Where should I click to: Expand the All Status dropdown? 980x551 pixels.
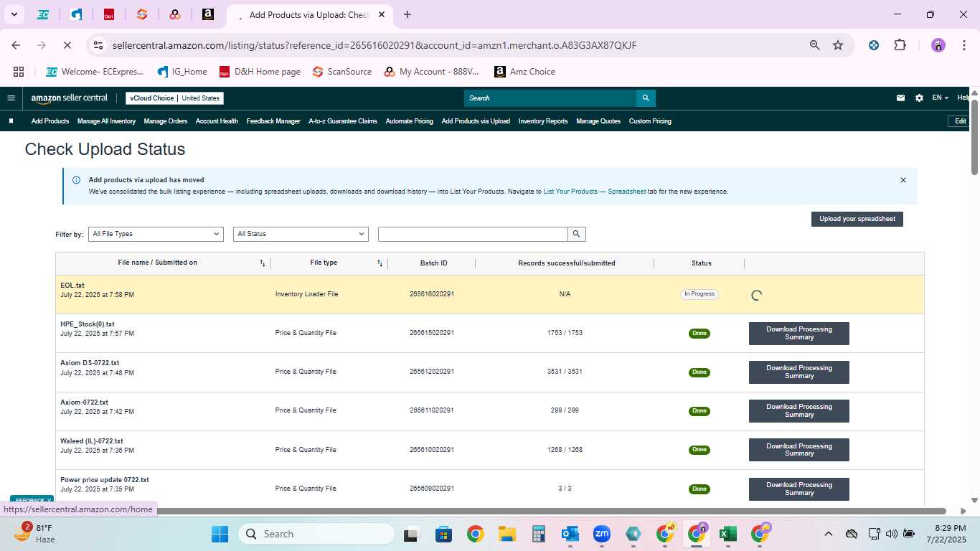click(x=301, y=234)
